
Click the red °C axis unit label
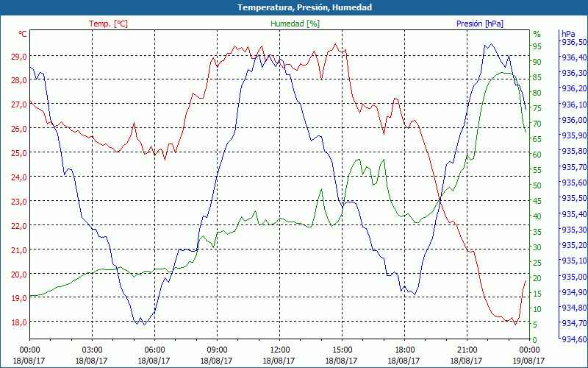click(x=23, y=34)
